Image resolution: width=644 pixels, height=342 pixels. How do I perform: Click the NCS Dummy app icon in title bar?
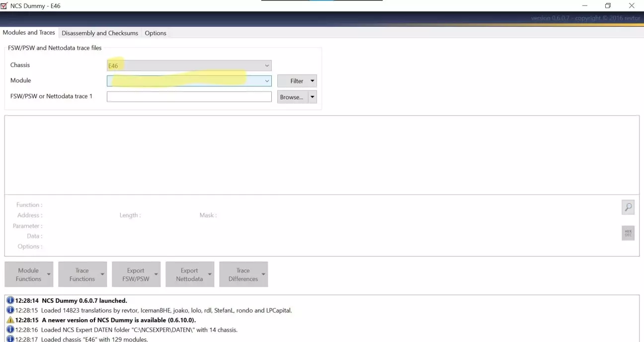[x=4, y=5]
